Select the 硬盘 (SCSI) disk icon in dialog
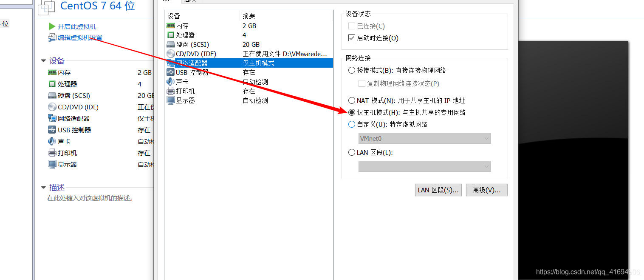 [x=170, y=44]
